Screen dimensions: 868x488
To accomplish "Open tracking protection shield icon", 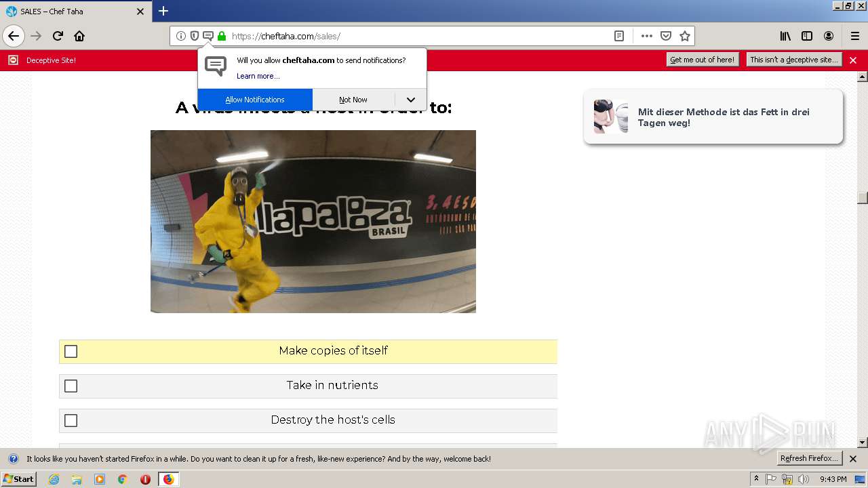I will click(x=195, y=36).
